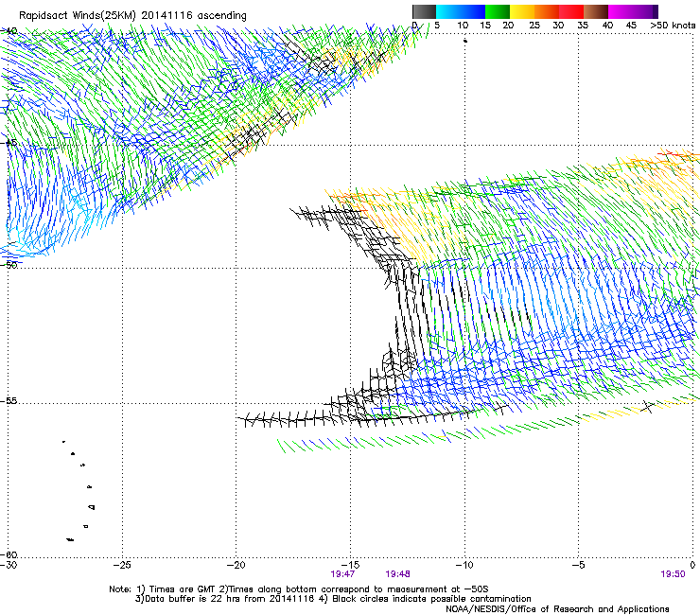This screenshot has height=615, width=700.
Task: Click latitude axis label -55
Action: (x=9, y=401)
